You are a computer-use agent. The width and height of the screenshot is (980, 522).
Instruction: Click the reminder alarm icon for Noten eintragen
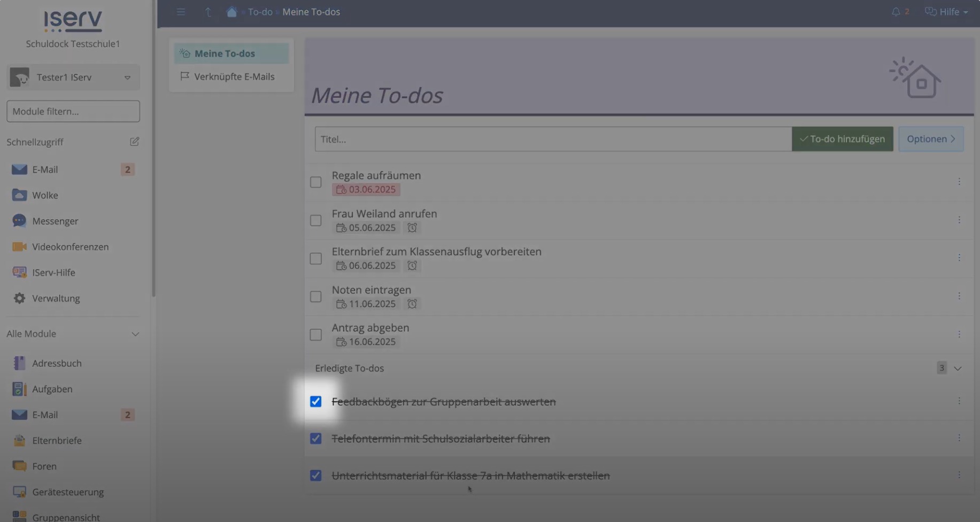pyautogui.click(x=412, y=304)
